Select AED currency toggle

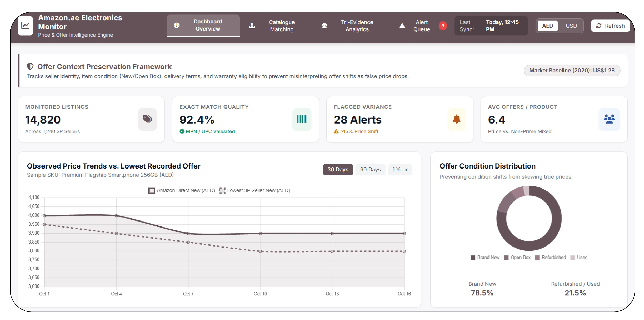[x=548, y=26]
